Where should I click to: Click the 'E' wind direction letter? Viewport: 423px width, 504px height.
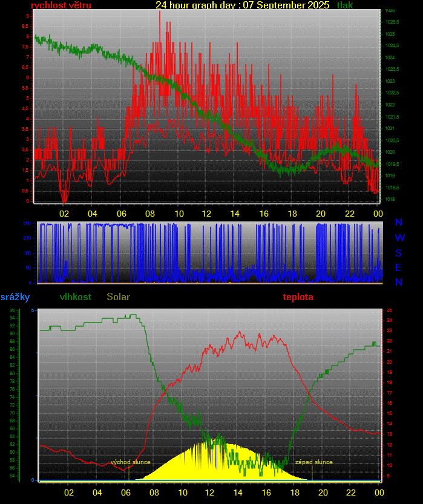[x=399, y=267]
